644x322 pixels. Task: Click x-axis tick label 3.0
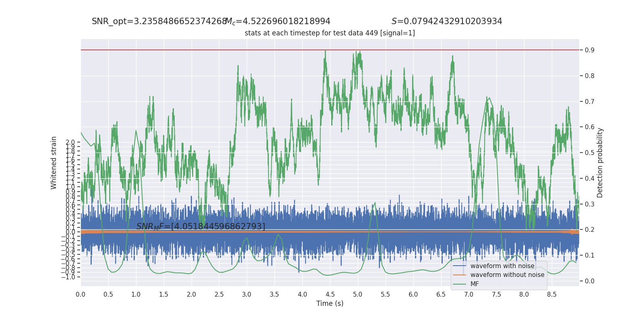tap(247, 295)
